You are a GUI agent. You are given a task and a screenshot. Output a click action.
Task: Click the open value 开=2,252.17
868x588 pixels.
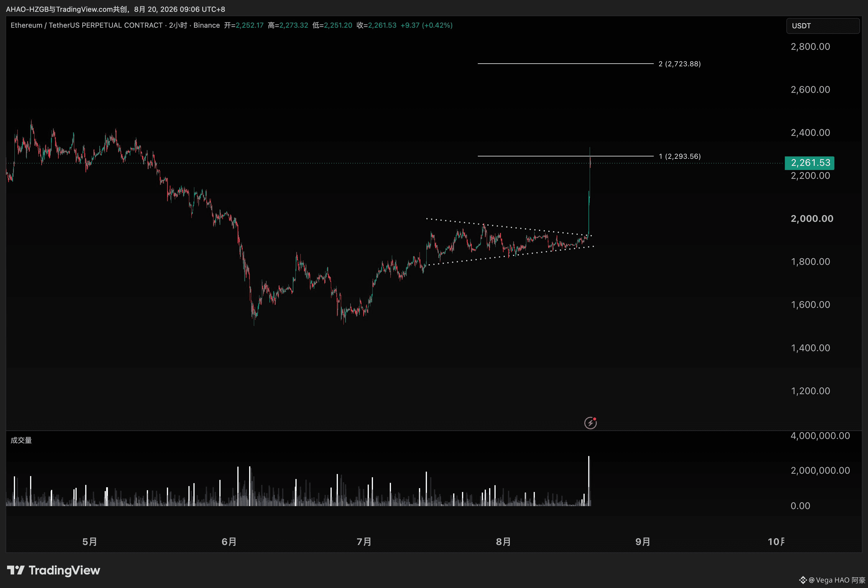[x=244, y=25]
